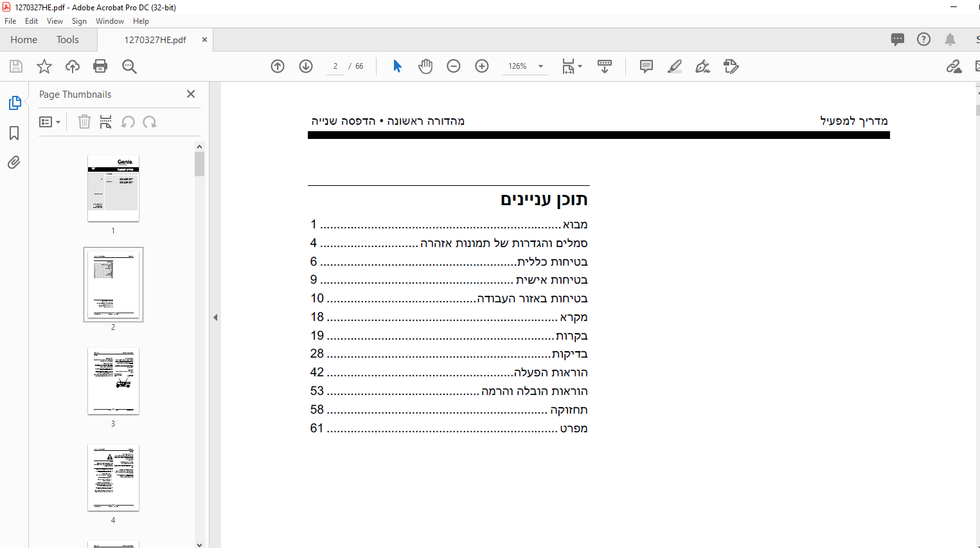This screenshot has height=548, width=980.
Task: Open the Sign menu
Action: (79, 21)
